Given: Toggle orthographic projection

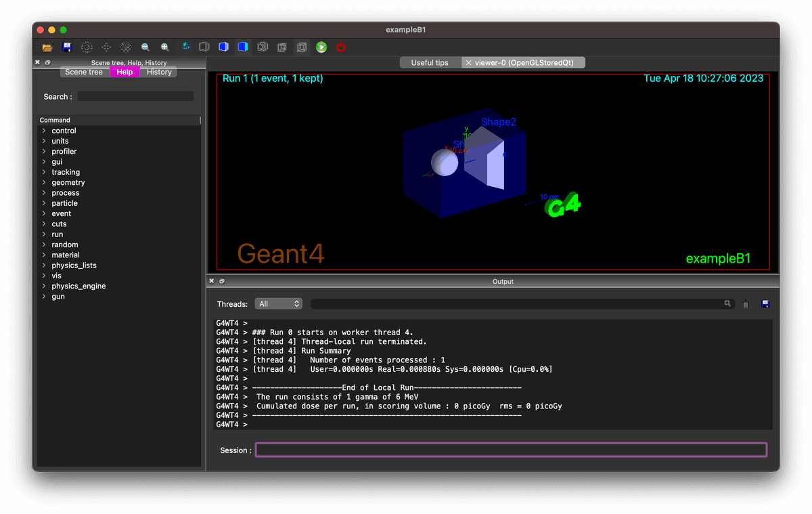Looking at the screenshot, I should 302,47.
